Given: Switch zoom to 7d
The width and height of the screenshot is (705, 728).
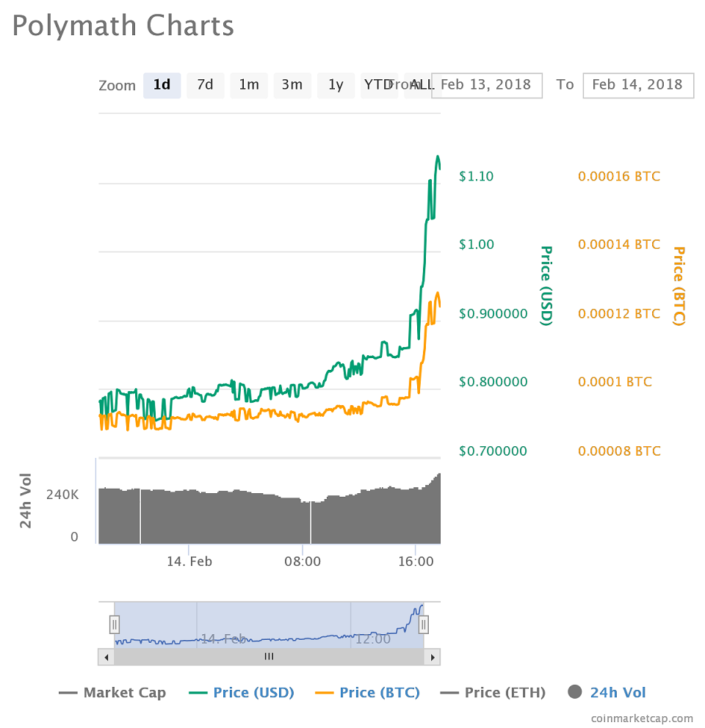Looking at the screenshot, I should pos(206,85).
